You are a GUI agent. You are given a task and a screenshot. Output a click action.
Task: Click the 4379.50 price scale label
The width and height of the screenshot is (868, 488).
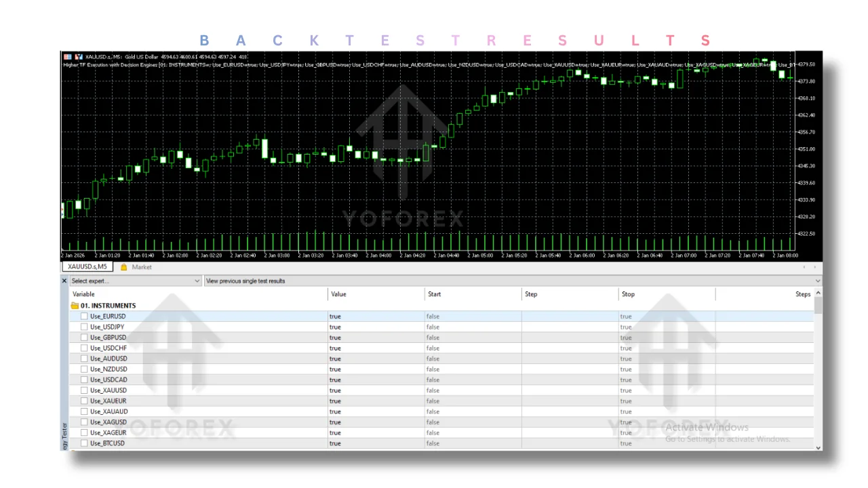click(x=807, y=64)
